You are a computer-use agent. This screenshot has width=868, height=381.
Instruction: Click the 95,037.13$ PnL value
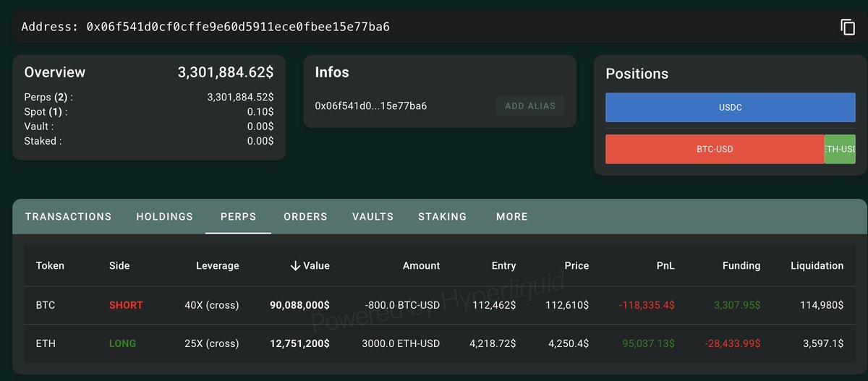tap(649, 343)
